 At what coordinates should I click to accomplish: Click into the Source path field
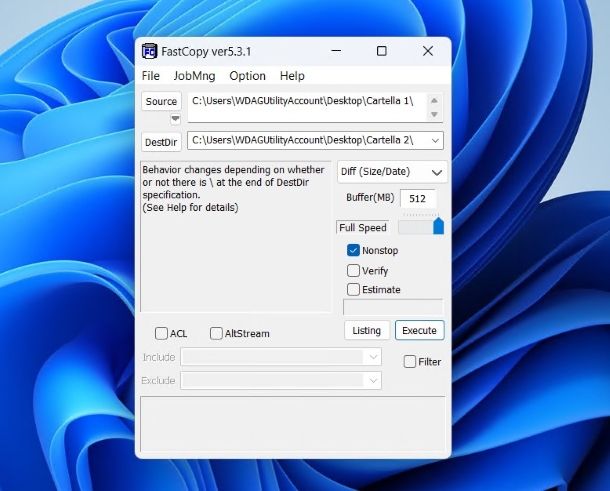click(x=307, y=107)
